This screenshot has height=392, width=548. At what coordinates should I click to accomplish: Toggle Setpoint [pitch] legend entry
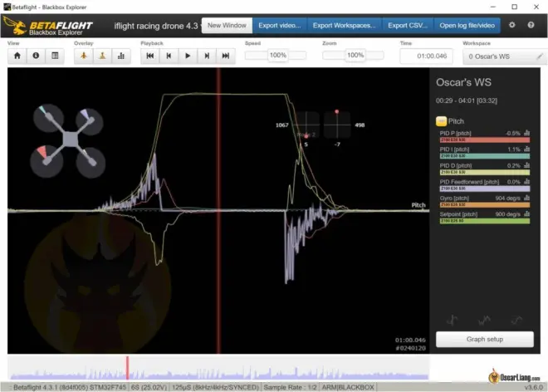458,214
